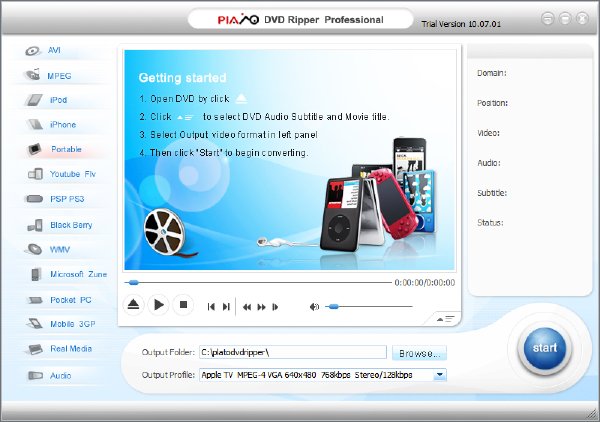Click the Video label in info panel

(488, 133)
